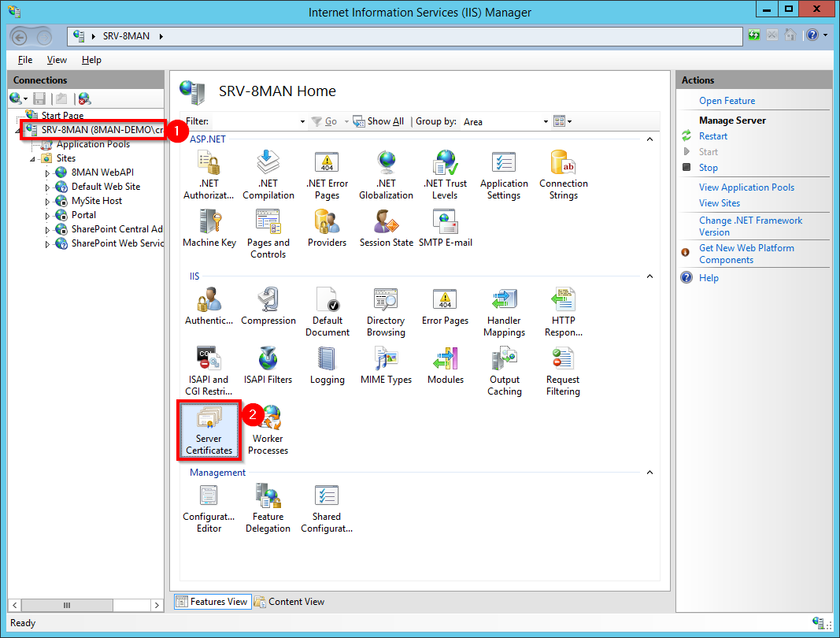Click the Open Feature action link
Viewport: 840px width, 638px height.
pos(727,101)
